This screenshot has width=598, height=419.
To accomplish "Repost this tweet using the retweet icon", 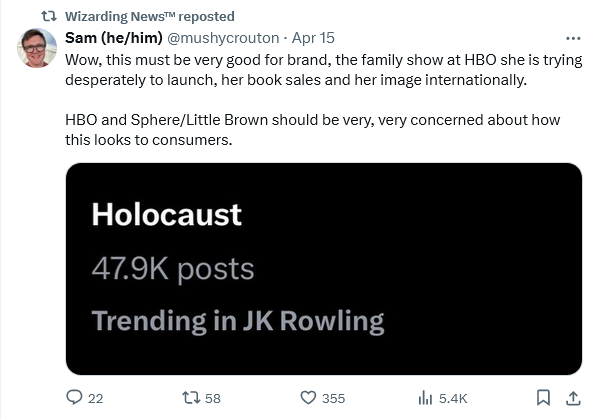I will [x=191, y=398].
